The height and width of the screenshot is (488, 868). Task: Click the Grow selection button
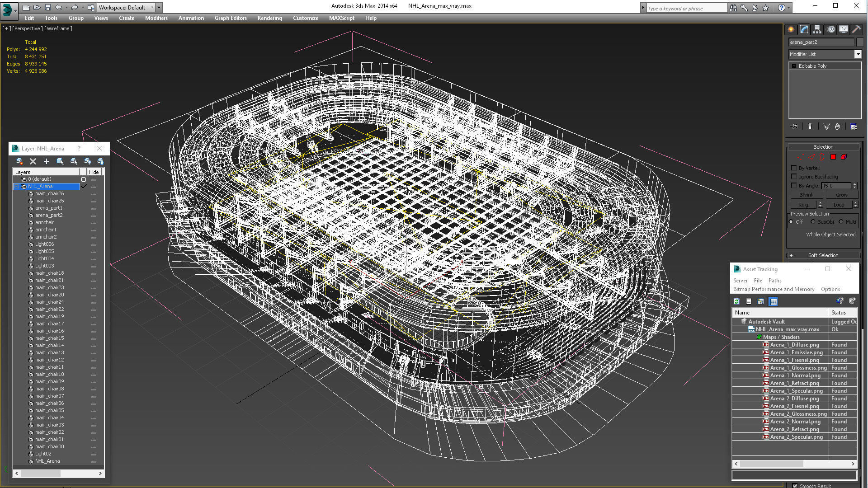point(841,195)
